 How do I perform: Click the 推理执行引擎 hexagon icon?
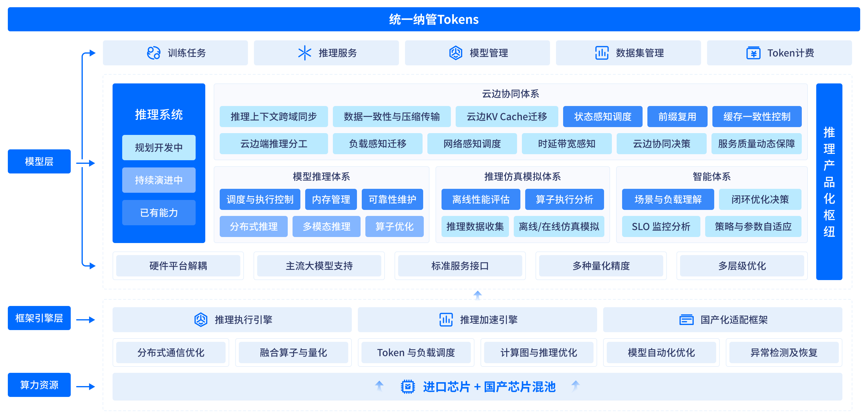pos(201,320)
